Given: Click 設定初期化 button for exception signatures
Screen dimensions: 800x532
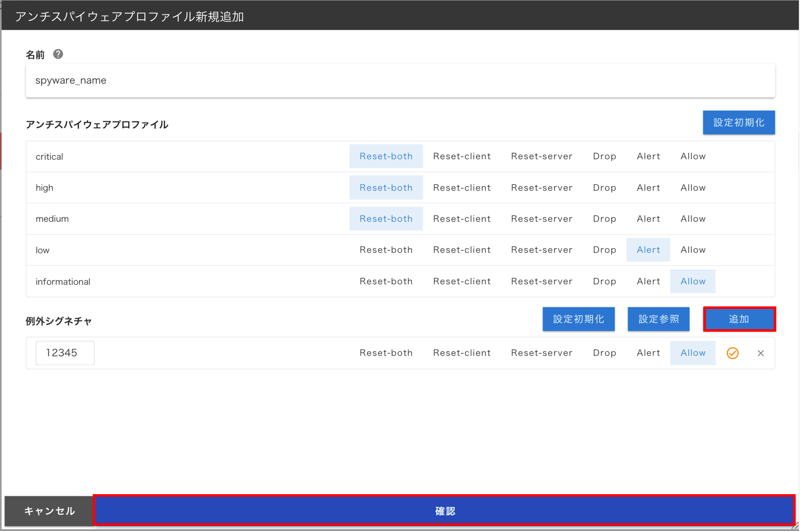Looking at the screenshot, I should click(578, 319).
